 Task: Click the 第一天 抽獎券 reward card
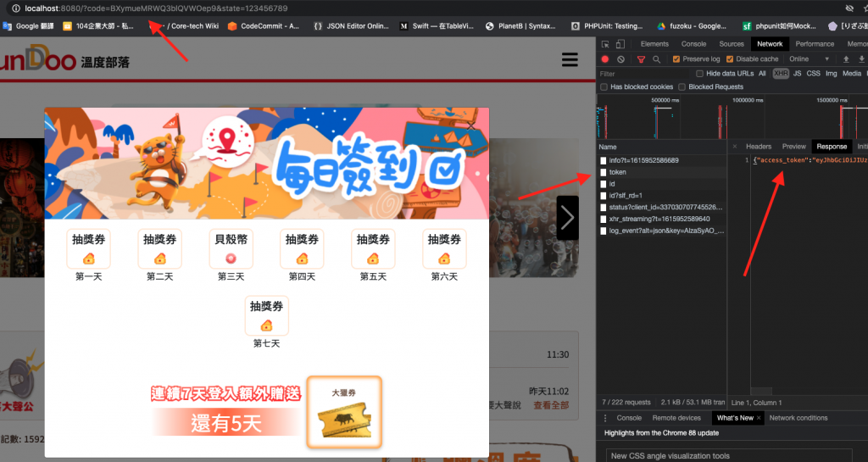88,249
